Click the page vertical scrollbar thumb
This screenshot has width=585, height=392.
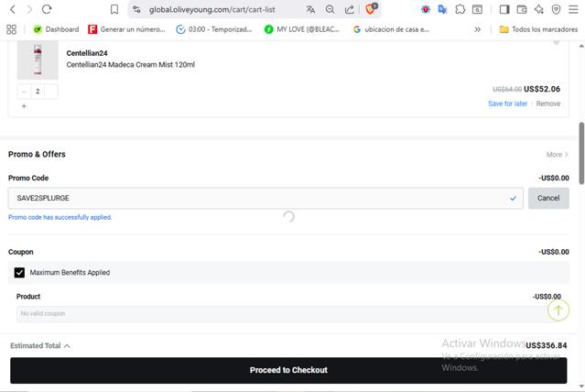pyautogui.click(x=581, y=153)
